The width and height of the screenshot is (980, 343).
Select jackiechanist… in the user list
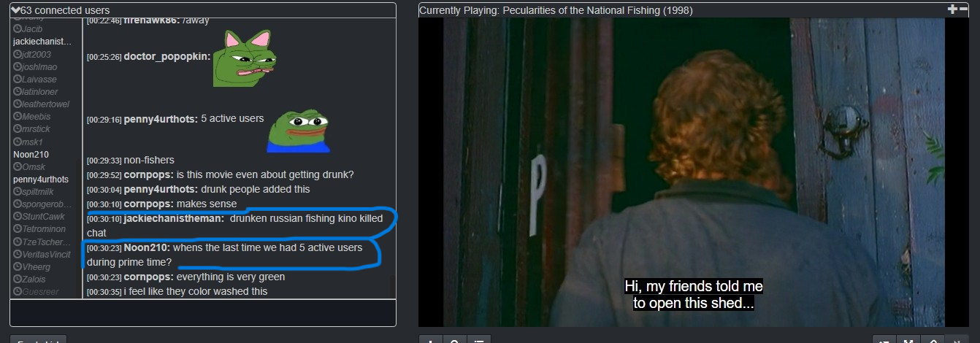click(x=42, y=42)
